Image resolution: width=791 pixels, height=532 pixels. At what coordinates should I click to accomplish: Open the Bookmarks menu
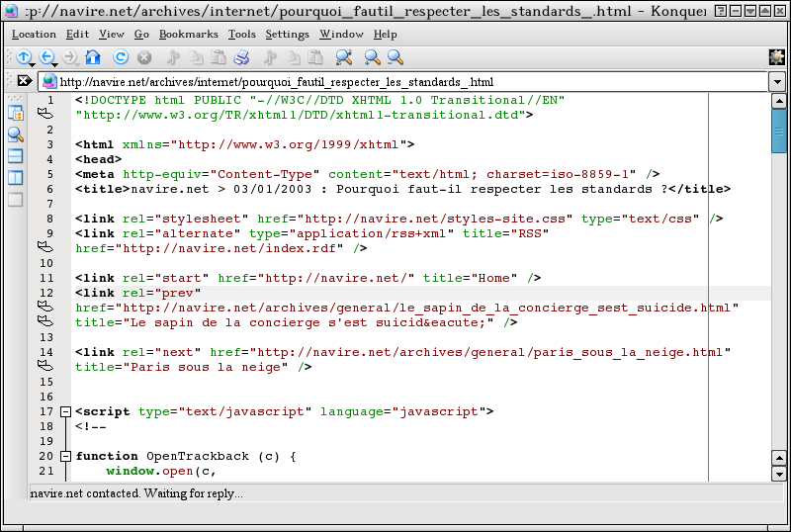[x=188, y=34]
